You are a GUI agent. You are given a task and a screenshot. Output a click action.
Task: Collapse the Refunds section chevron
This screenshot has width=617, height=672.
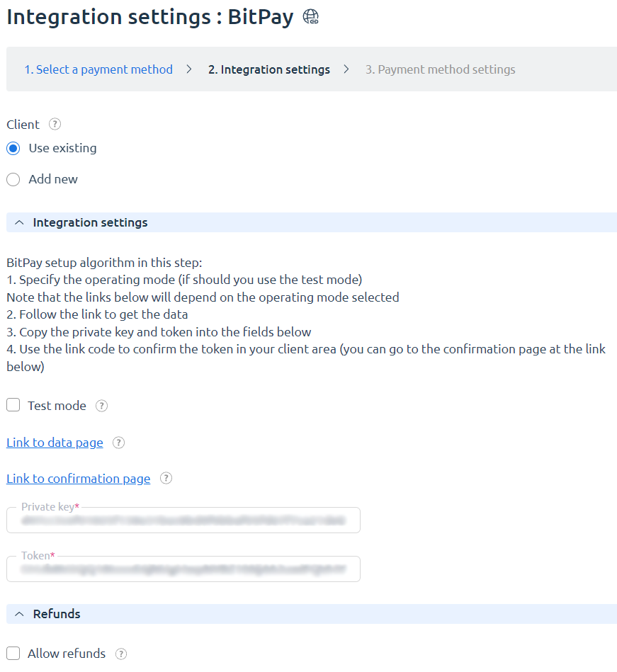pos(19,614)
